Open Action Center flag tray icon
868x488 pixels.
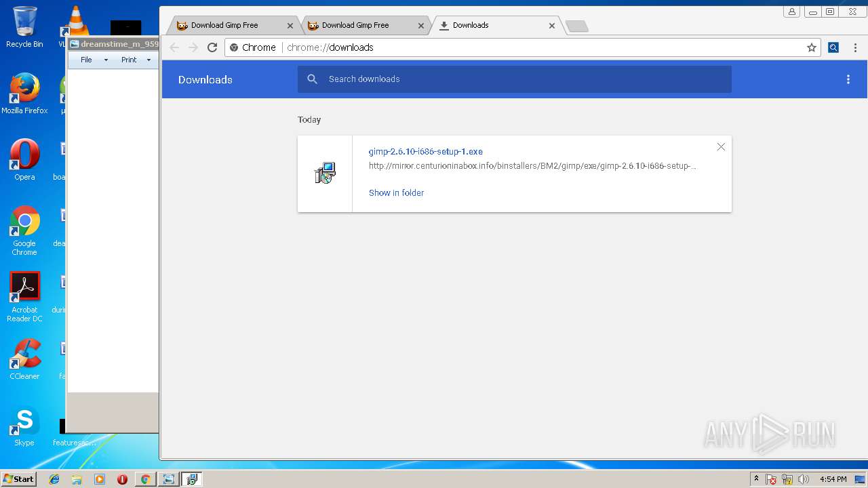click(772, 479)
